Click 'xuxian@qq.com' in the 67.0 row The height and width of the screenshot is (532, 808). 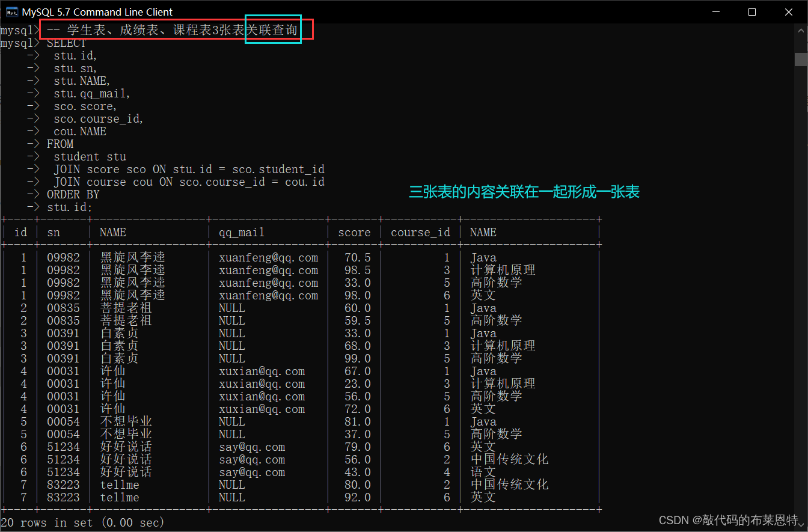click(262, 371)
